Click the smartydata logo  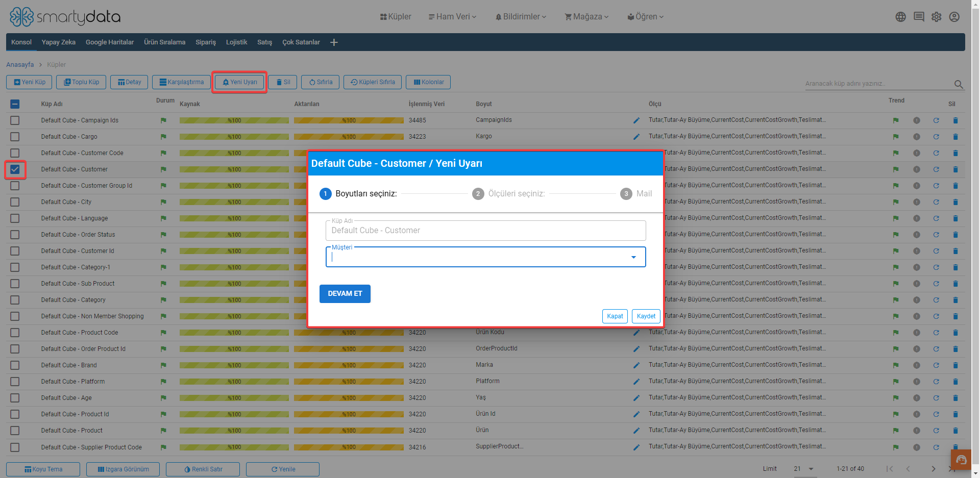click(65, 17)
